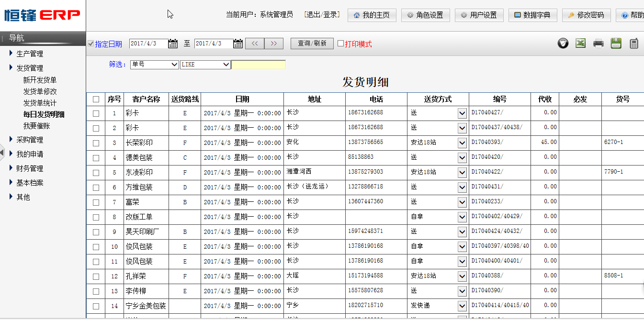
Task: Collapse the sidebar with left-edge arrow
Action: [2, 153]
